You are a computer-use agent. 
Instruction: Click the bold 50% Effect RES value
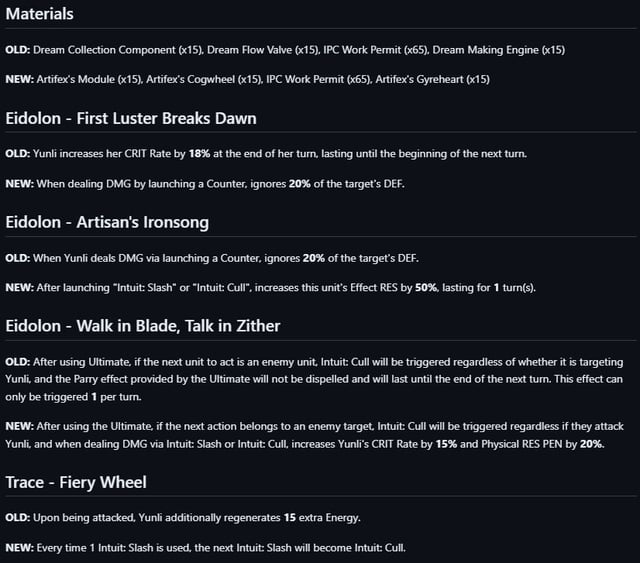tap(426, 288)
